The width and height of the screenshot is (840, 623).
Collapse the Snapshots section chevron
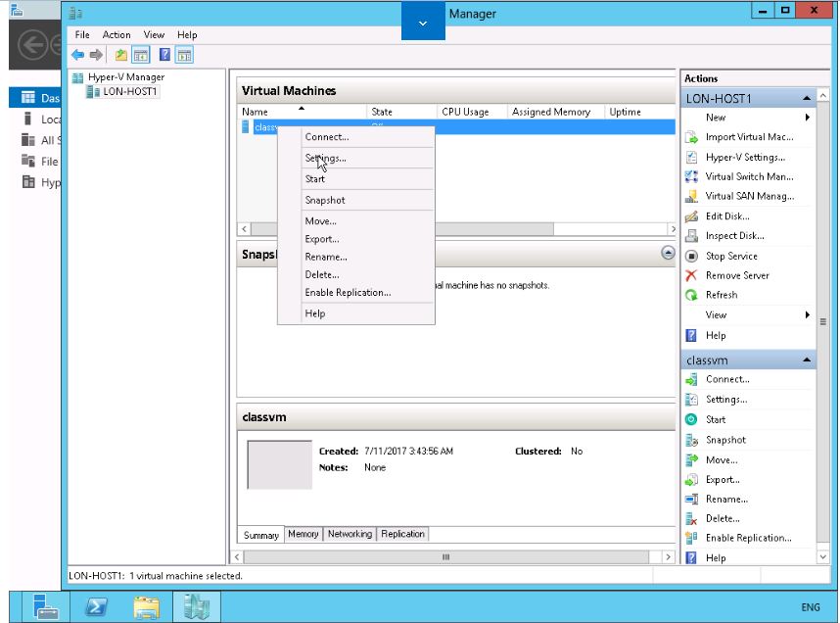(668, 252)
